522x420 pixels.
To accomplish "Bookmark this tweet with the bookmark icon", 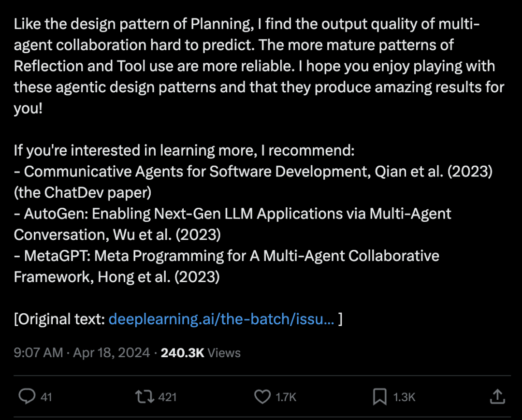I will tap(379, 397).
